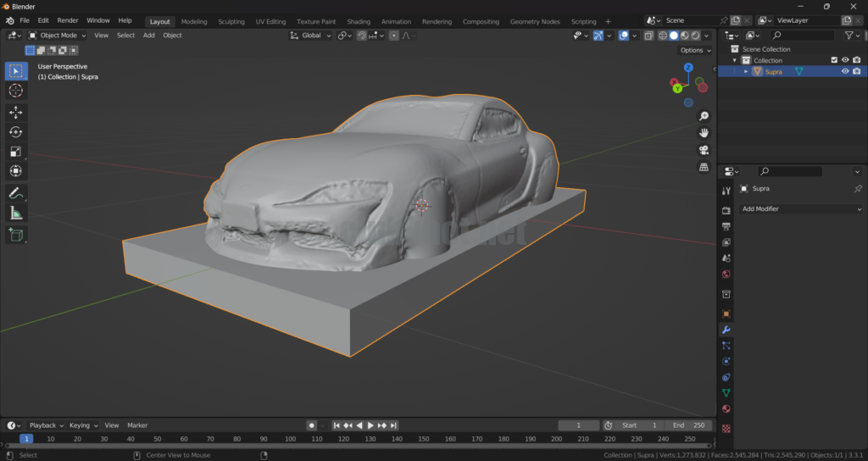Viewport: 868px width, 461px height.
Task: Switch to orthographic grid view toggle
Action: (704, 168)
